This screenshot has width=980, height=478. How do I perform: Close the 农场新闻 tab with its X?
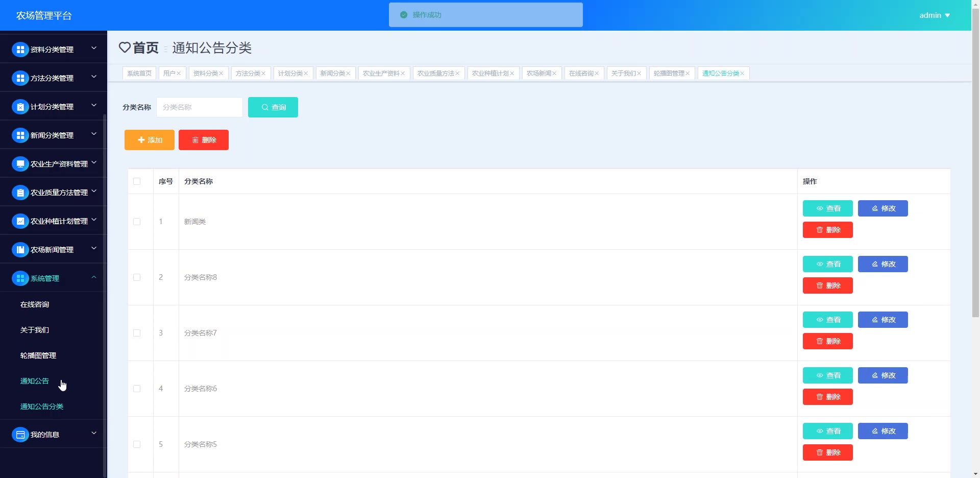click(554, 74)
